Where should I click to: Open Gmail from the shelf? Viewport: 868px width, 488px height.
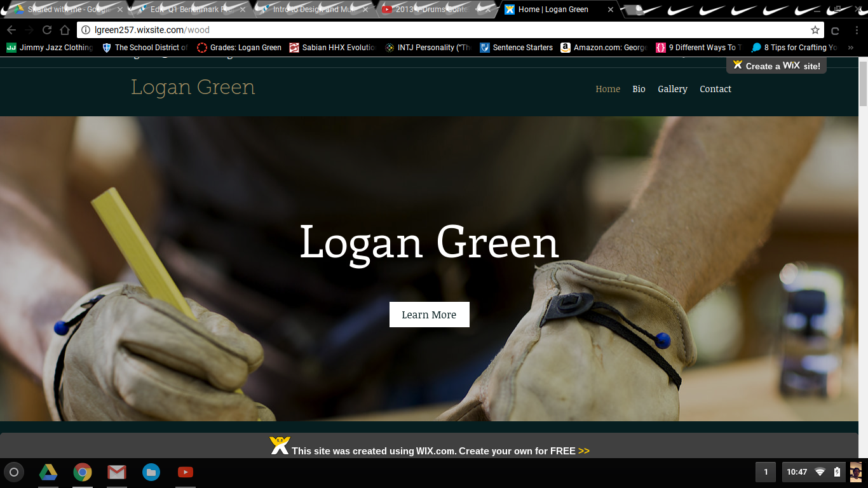coord(116,472)
